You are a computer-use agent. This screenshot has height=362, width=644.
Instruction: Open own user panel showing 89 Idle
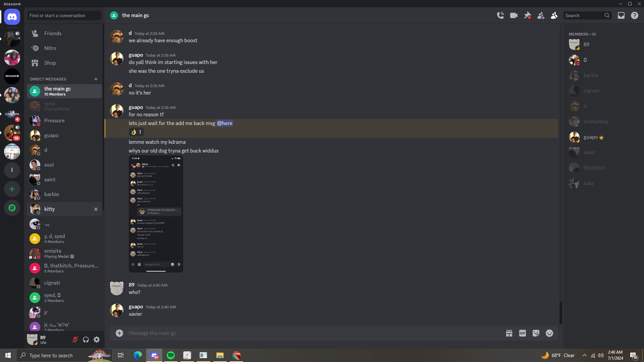pos(48,340)
